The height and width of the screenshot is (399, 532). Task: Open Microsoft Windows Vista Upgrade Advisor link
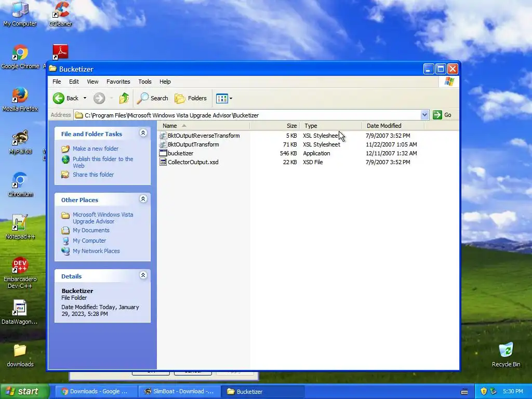coord(103,218)
